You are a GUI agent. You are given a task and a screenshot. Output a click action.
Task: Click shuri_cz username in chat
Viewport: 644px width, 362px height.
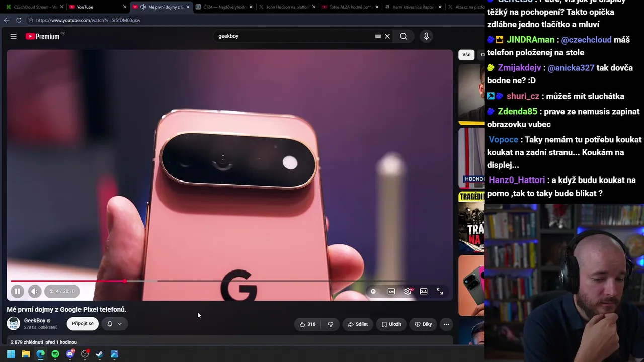[523, 96]
